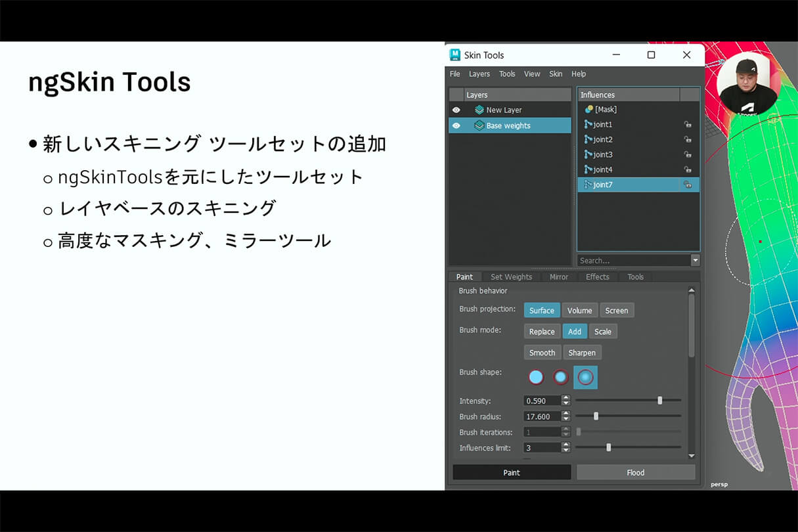This screenshot has height=532, width=798.
Task: Set brush projection to Surface
Action: [542, 311]
